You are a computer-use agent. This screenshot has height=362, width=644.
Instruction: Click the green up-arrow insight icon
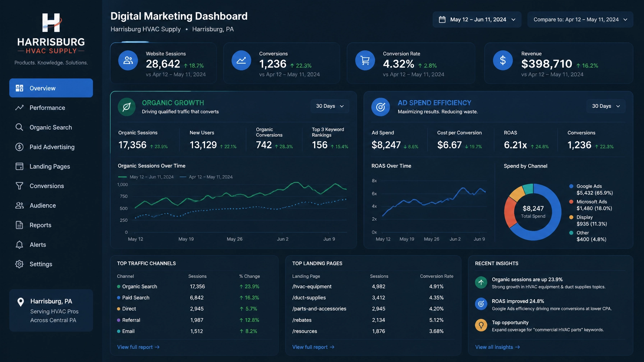(x=481, y=282)
